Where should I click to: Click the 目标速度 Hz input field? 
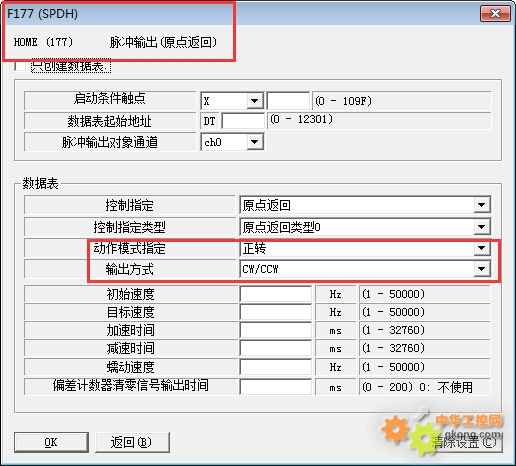click(x=276, y=312)
